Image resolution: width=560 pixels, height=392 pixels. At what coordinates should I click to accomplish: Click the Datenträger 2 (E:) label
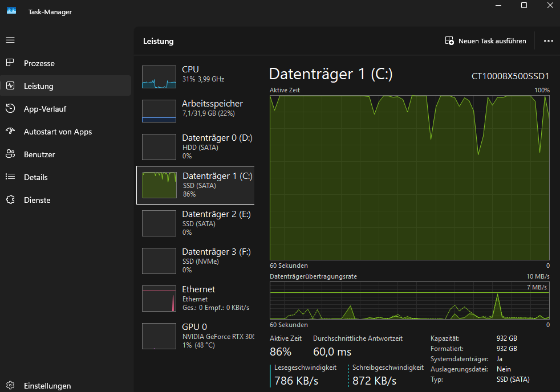coord(217,214)
